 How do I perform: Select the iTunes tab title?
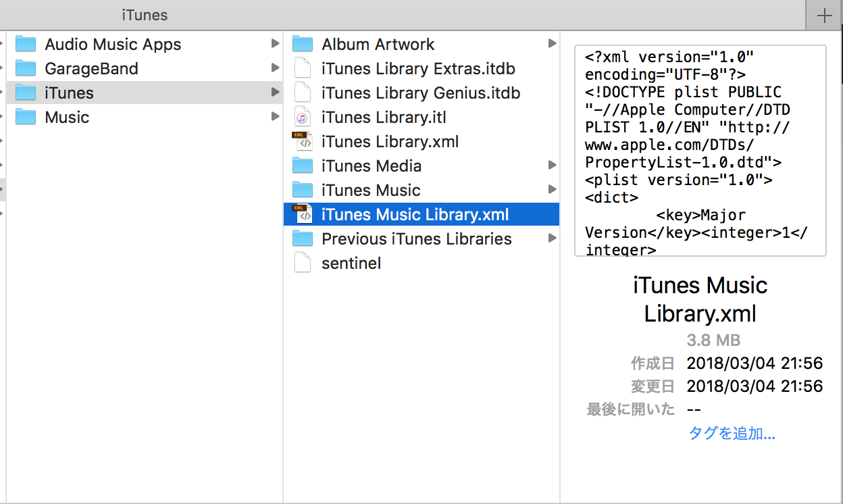click(x=145, y=15)
